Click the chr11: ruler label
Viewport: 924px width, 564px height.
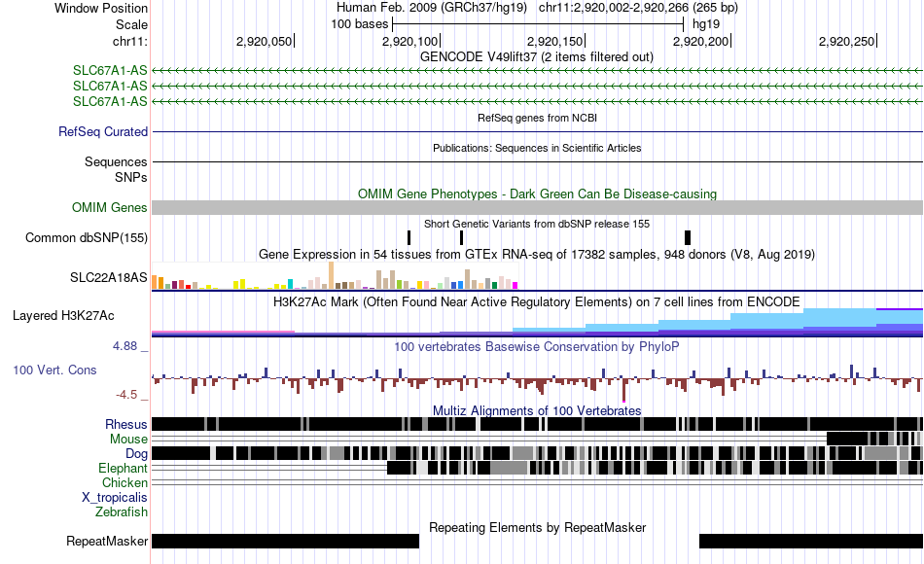click(129, 41)
